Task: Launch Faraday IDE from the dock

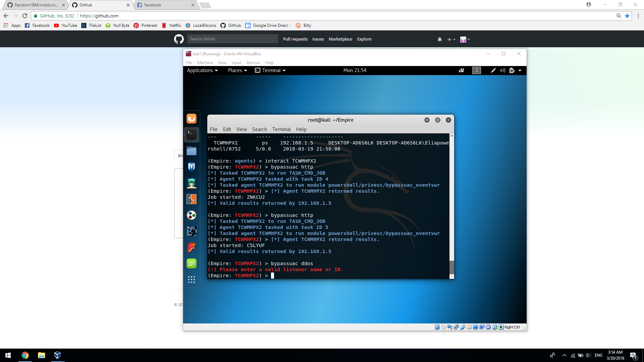Action: pyautogui.click(x=191, y=247)
